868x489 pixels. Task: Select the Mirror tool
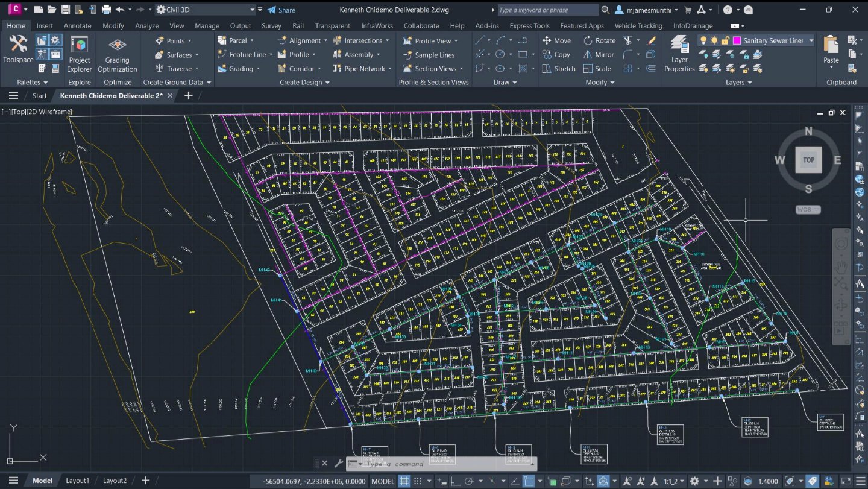point(599,54)
